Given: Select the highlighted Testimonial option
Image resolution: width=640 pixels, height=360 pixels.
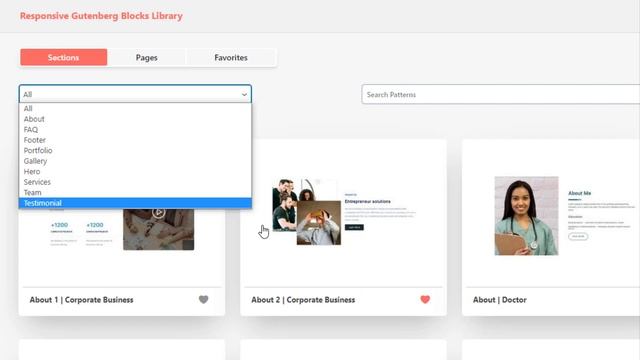Looking at the screenshot, I should (135, 203).
